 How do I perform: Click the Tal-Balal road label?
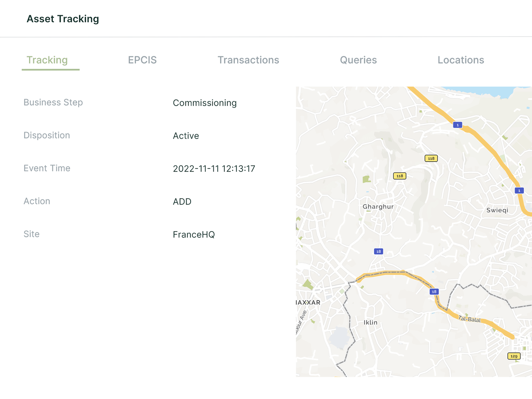pos(469,319)
